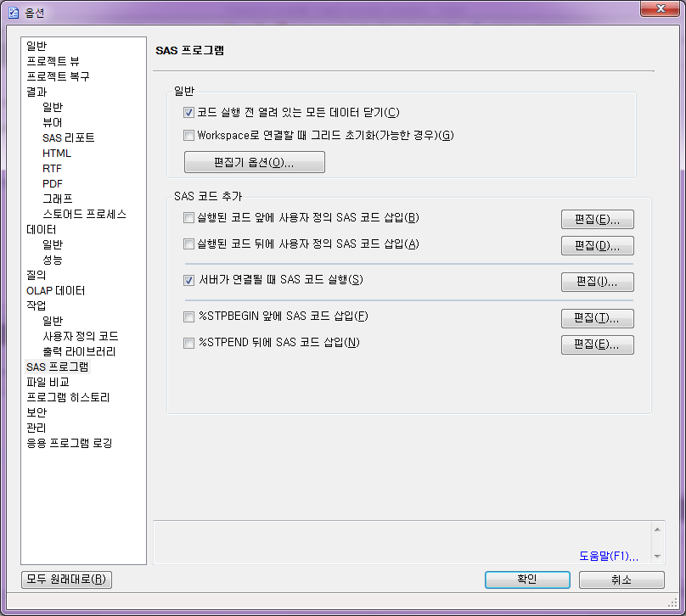
Task: Select RTF option page
Action: pos(52,168)
